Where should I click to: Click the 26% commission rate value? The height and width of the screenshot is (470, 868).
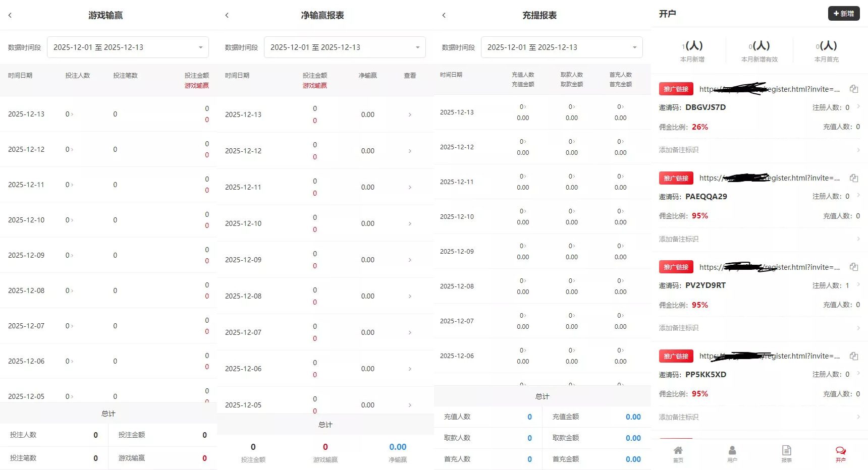click(x=699, y=127)
